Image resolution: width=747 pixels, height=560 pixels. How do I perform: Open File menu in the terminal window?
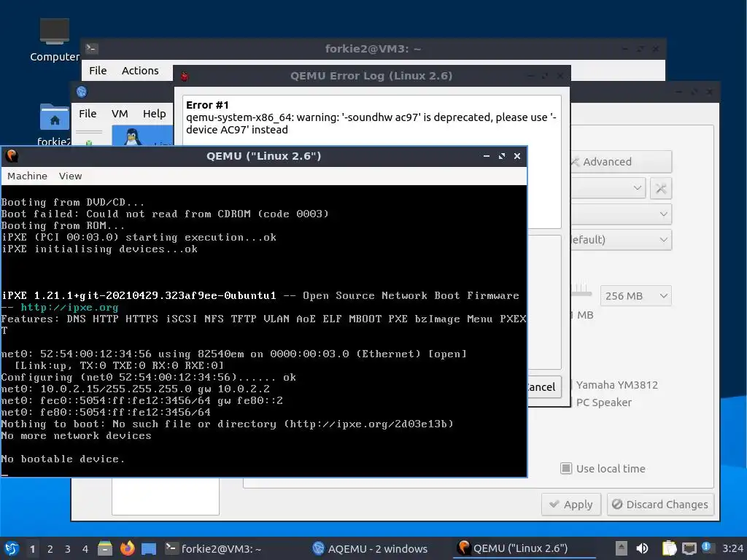click(98, 71)
